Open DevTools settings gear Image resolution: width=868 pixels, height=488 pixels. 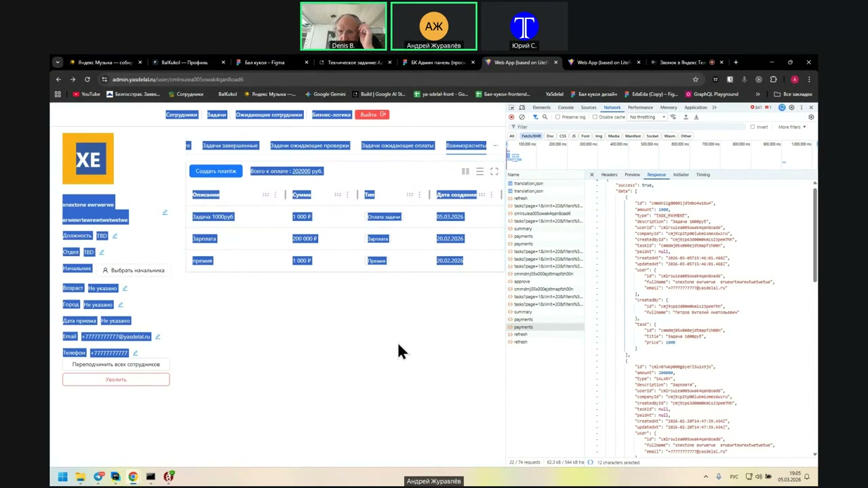click(791, 108)
